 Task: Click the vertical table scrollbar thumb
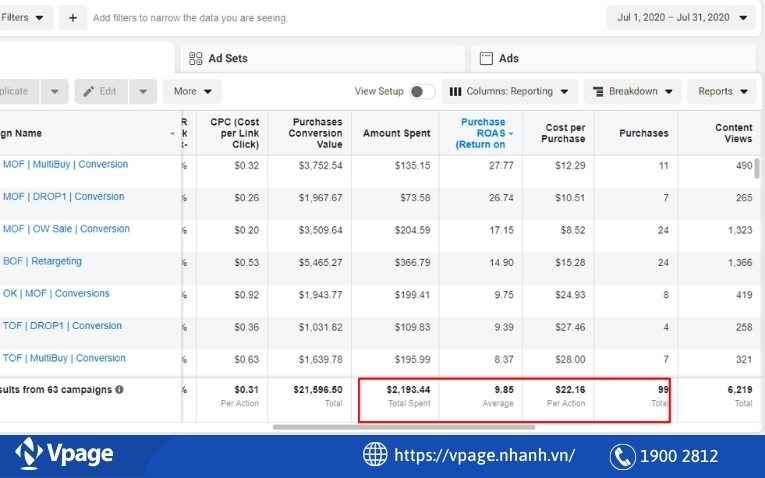tap(757, 169)
